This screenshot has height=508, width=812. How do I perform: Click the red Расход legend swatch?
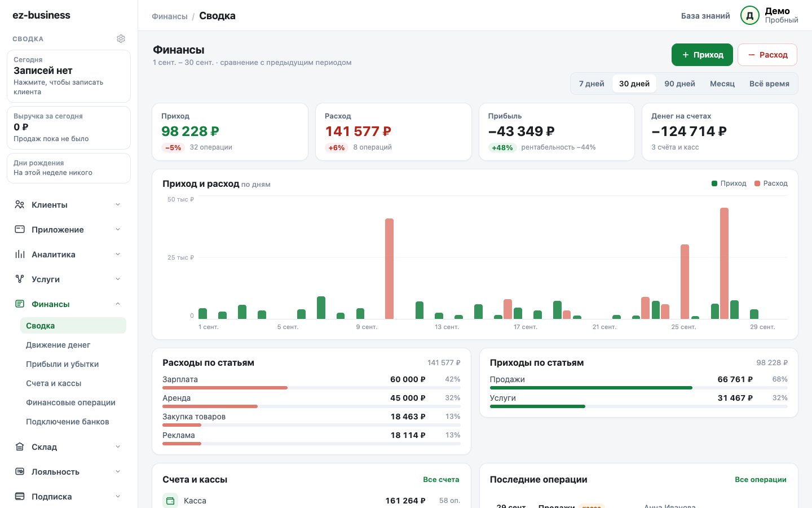tap(757, 183)
